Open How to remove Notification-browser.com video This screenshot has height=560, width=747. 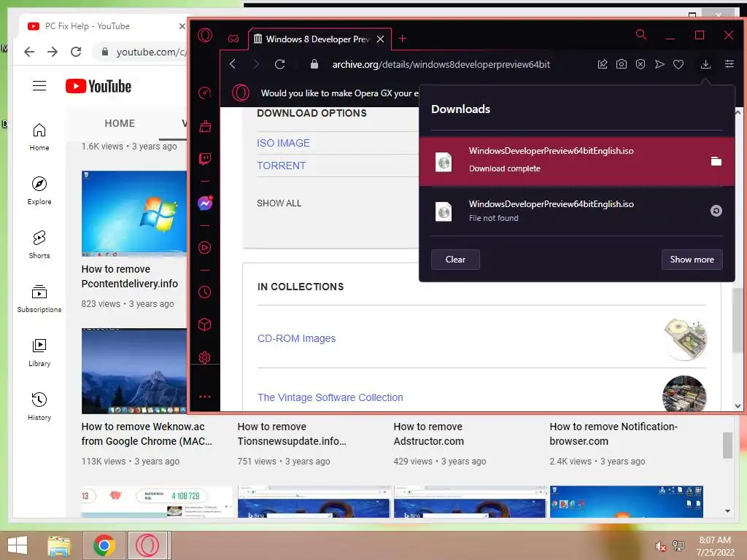click(613, 434)
